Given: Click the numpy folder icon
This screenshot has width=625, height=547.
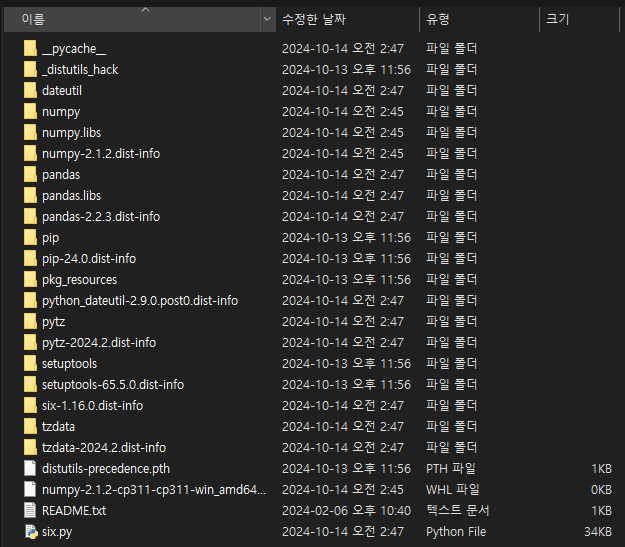Looking at the screenshot, I should (30, 111).
